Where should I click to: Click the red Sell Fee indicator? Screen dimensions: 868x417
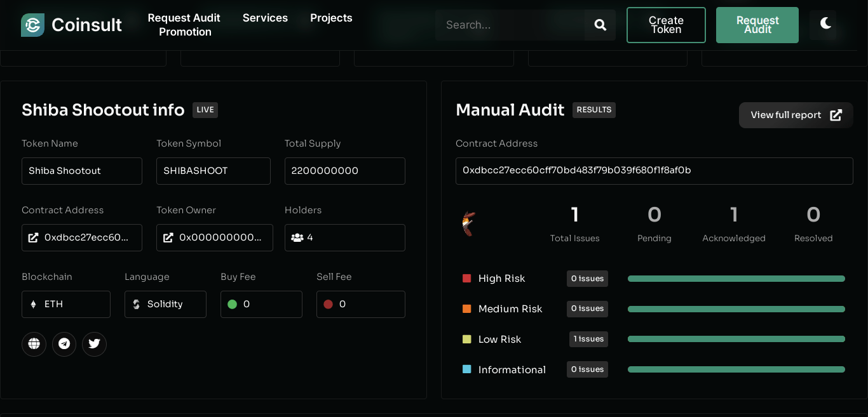(328, 304)
